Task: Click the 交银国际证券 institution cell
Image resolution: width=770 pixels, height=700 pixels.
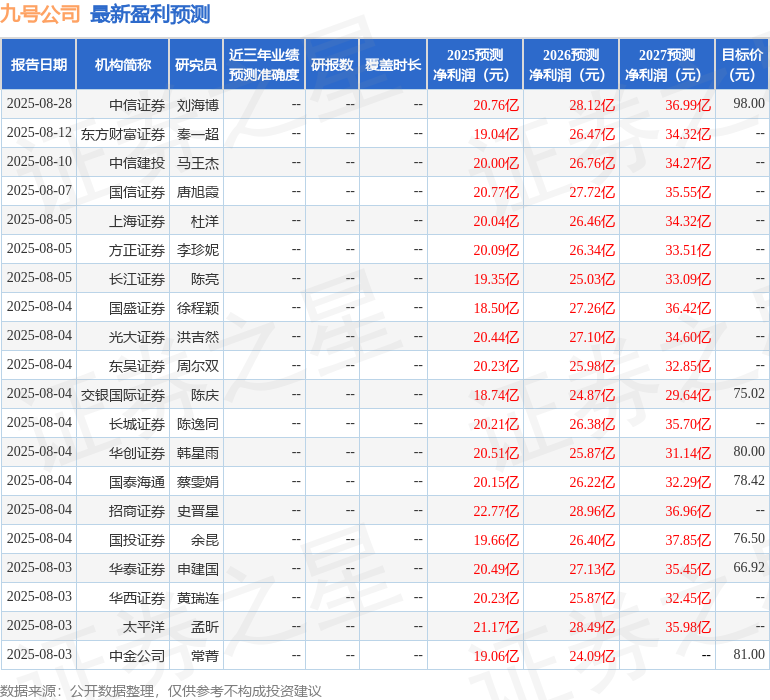Action: pos(123,395)
